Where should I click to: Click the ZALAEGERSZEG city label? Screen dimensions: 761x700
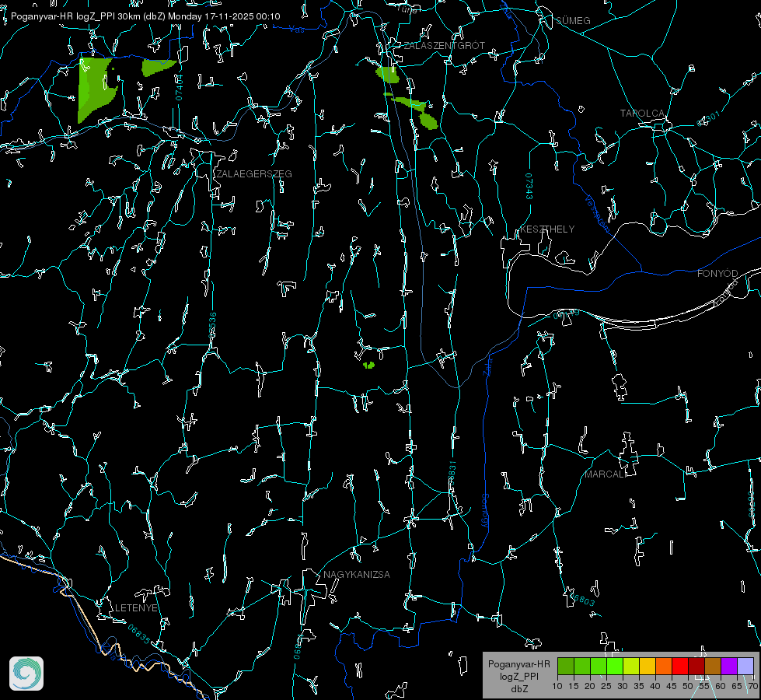254,173
